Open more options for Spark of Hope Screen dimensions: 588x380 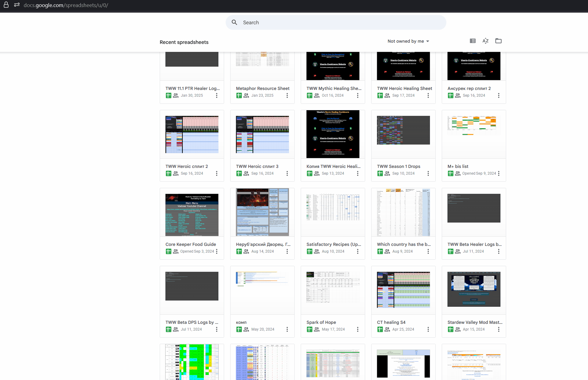(357, 329)
